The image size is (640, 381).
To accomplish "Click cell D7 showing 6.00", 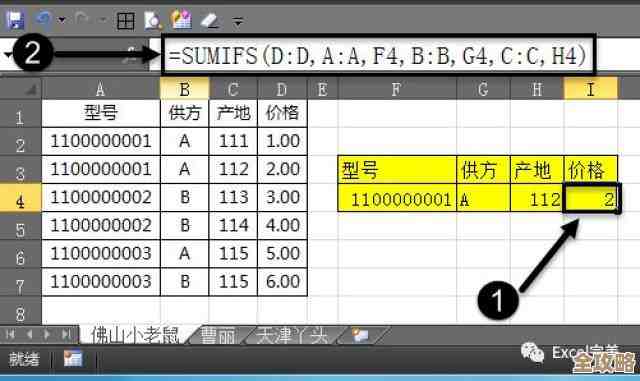I will [282, 282].
